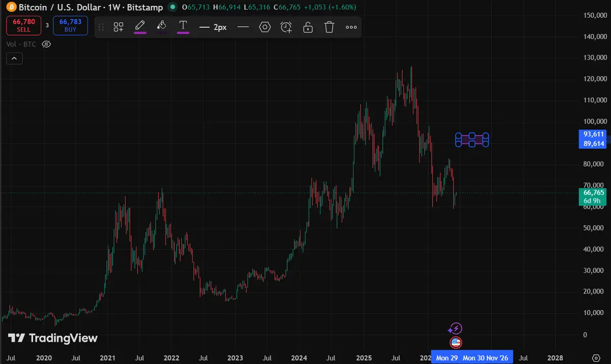Click the Mon 30 Nov '26 date label
Screen dimensions: 611x364
(x=486, y=358)
